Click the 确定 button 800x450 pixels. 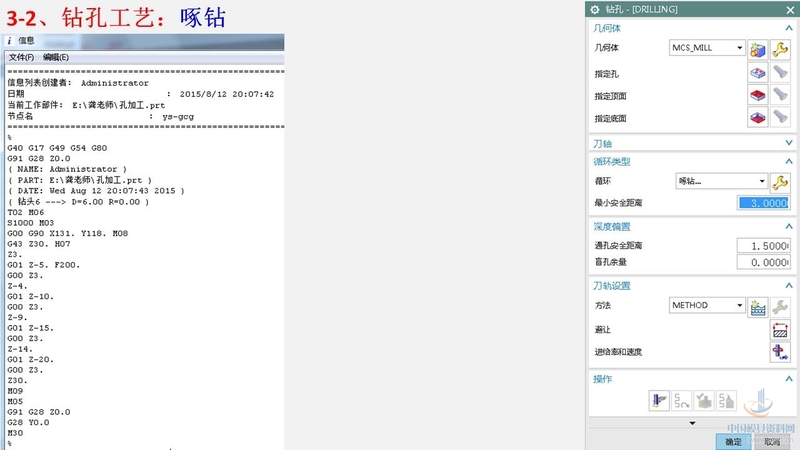733,442
